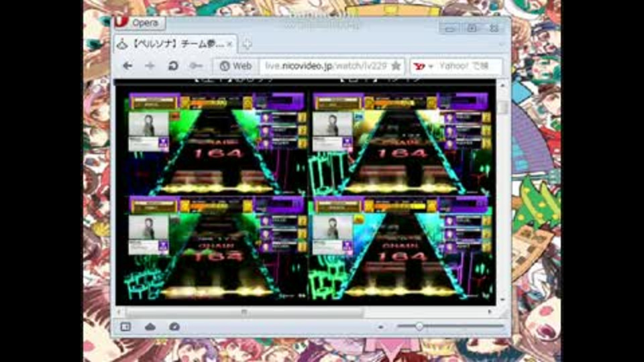Toggle the panel button in status bar
This screenshot has height=362, width=644.
125,326
